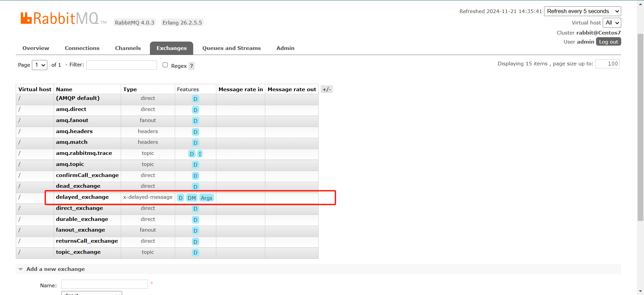Click the new exchange Name field

click(105, 284)
